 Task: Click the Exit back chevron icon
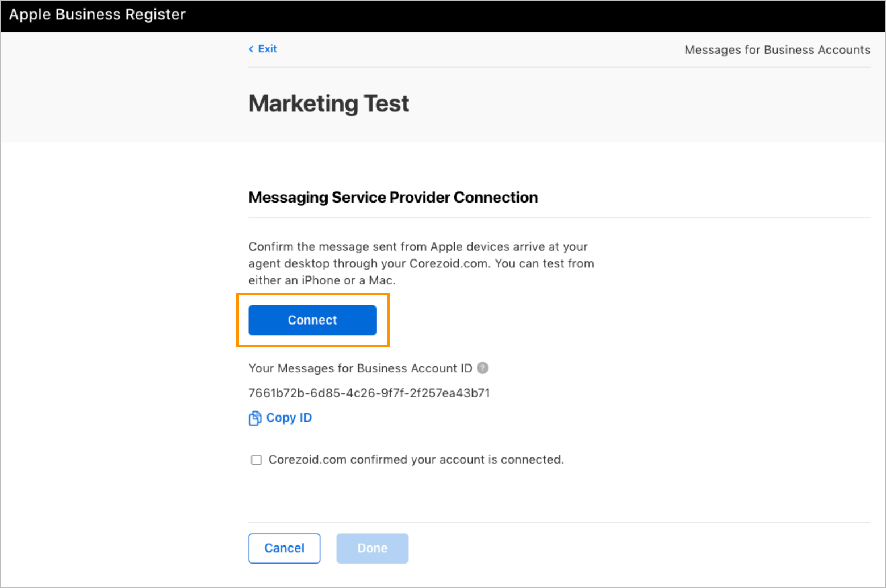(x=251, y=49)
